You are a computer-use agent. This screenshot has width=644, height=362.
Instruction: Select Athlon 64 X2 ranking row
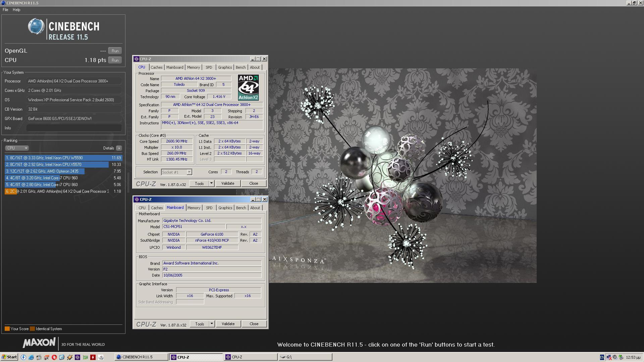[63, 191]
